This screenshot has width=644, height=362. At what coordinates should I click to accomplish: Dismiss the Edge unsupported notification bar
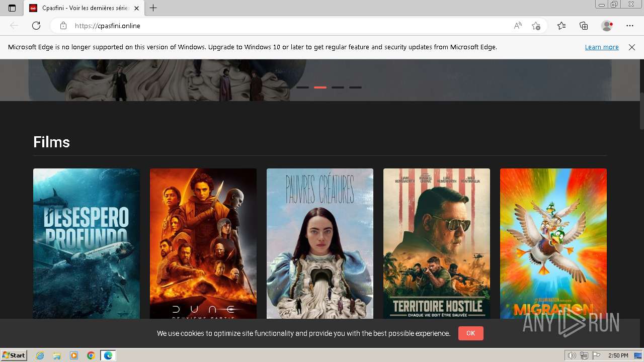click(632, 47)
